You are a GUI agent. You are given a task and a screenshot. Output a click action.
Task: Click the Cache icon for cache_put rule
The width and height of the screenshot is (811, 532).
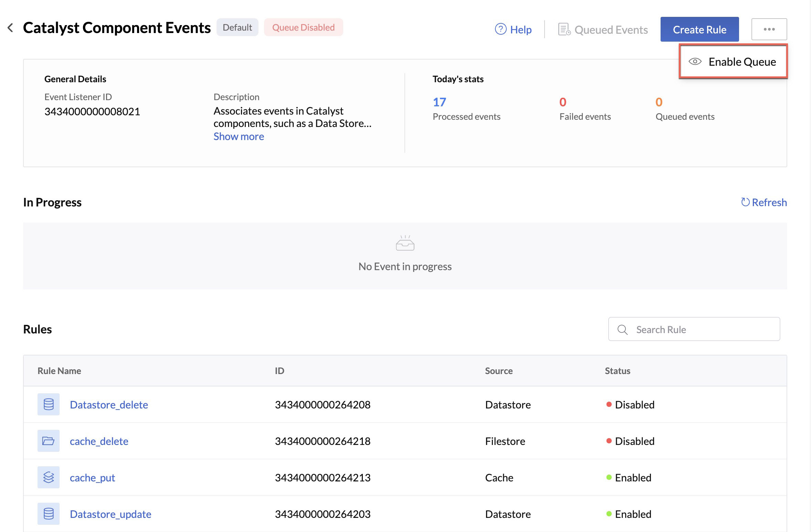click(48, 477)
